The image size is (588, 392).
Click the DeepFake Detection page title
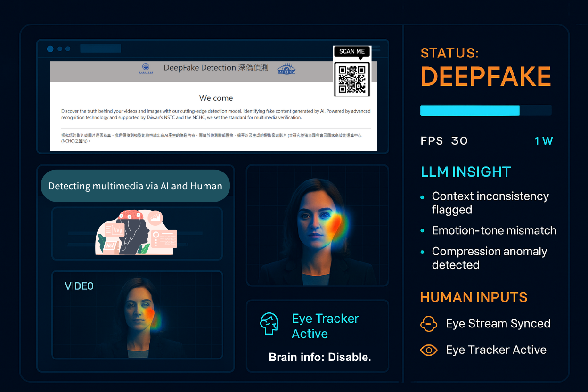tap(216, 68)
